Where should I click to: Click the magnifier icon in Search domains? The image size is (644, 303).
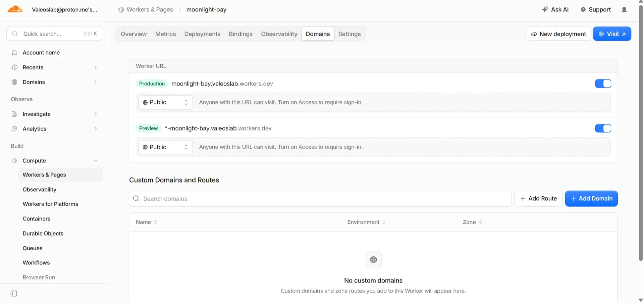pos(136,199)
